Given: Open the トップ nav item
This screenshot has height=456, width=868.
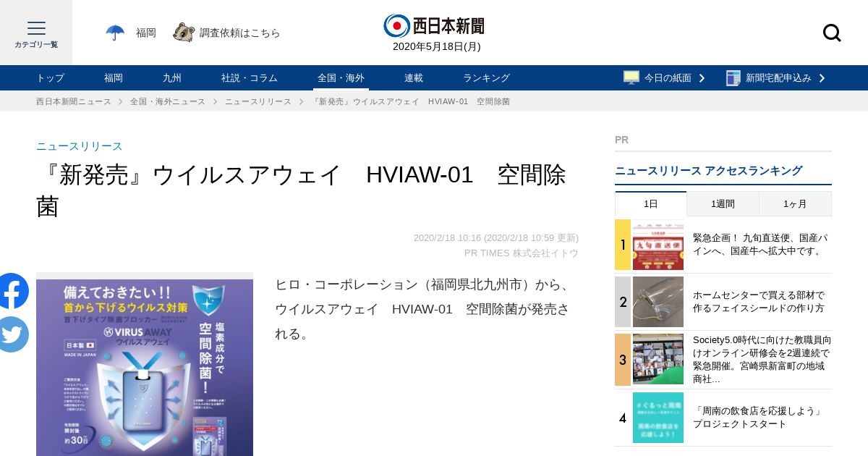Looking at the screenshot, I should coord(51,78).
